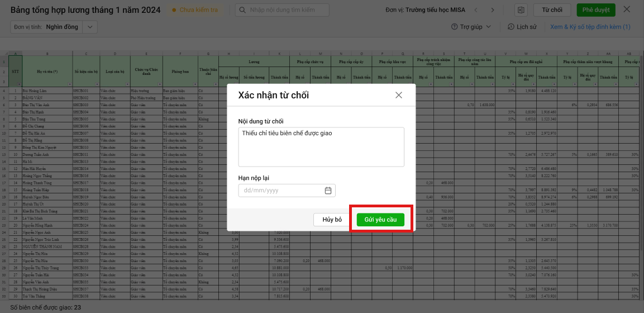This screenshot has height=313, width=644.
Task: Expand the Trợ giúp help menu
Action: pos(471,27)
